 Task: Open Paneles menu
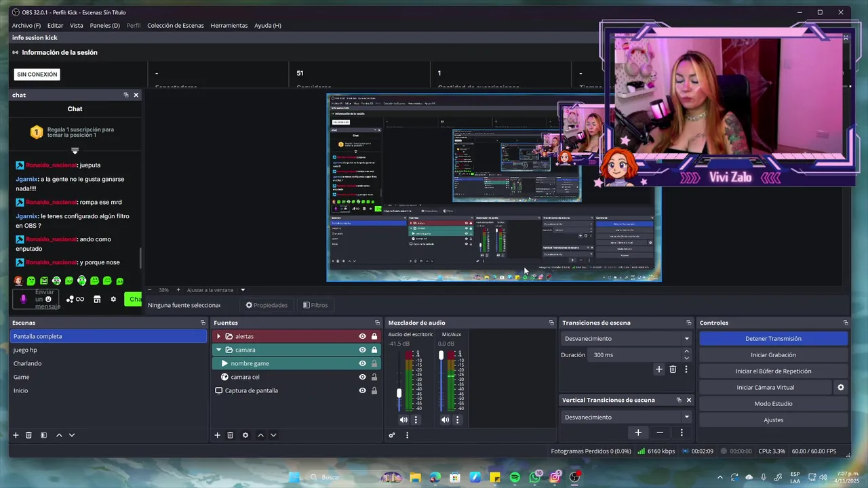(104, 26)
